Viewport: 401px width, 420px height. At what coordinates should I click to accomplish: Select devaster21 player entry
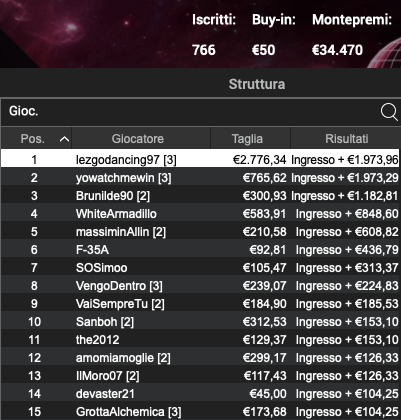(x=200, y=394)
